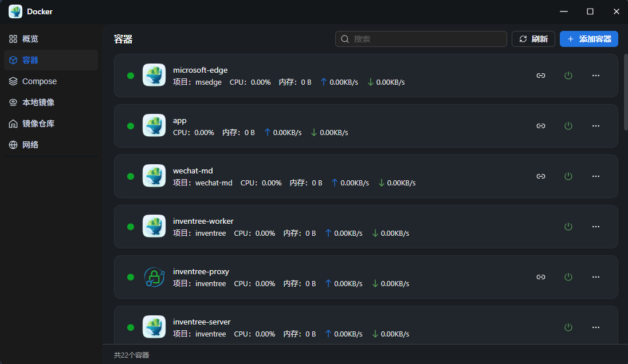Close the Docker window
The image size is (628, 364).
coord(617,11)
